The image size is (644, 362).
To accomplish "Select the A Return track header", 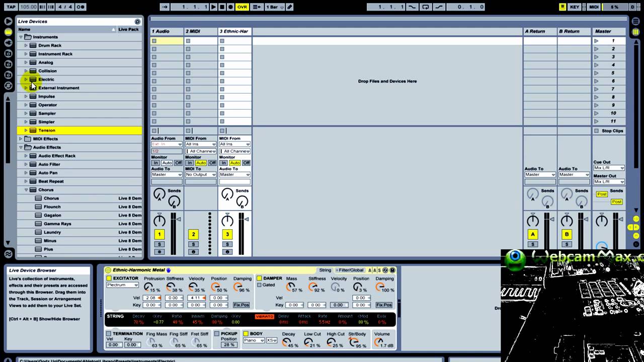I will tap(540, 31).
